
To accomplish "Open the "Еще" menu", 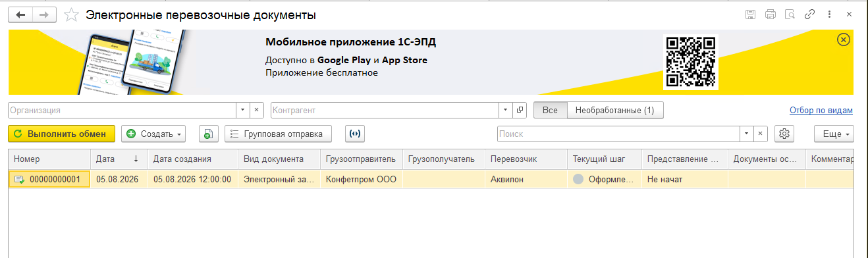I will point(834,134).
